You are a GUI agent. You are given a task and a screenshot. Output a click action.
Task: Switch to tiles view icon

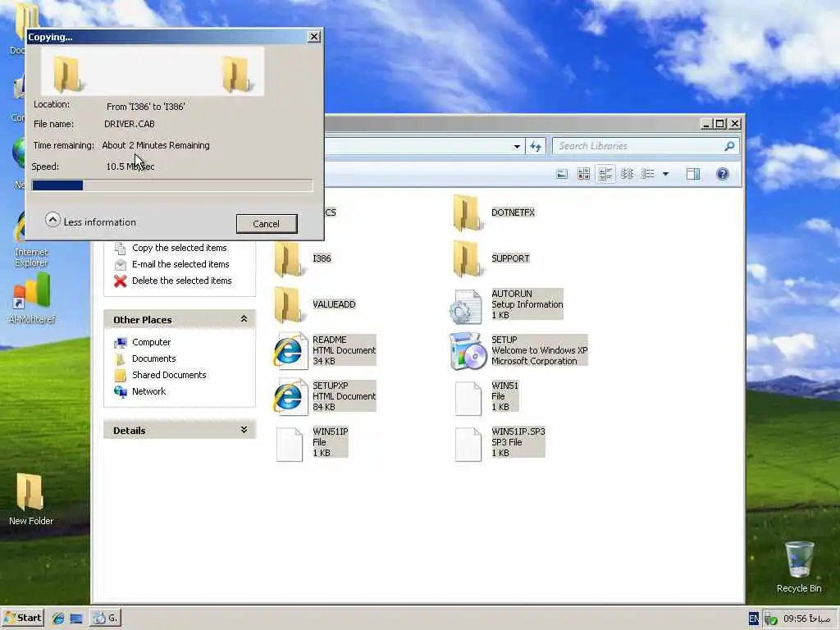pyautogui.click(x=605, y=174)
